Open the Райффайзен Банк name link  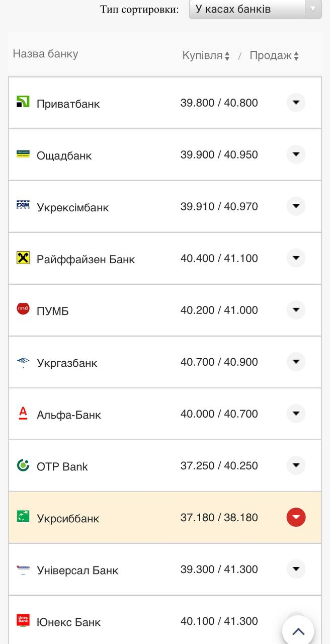pyautogui.click(x=86, y=259)
